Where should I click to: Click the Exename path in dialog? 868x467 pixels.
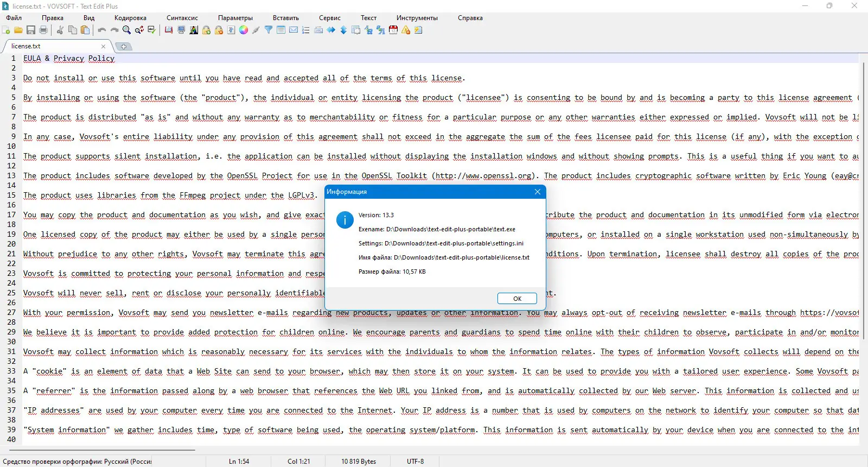click(437, 229)
